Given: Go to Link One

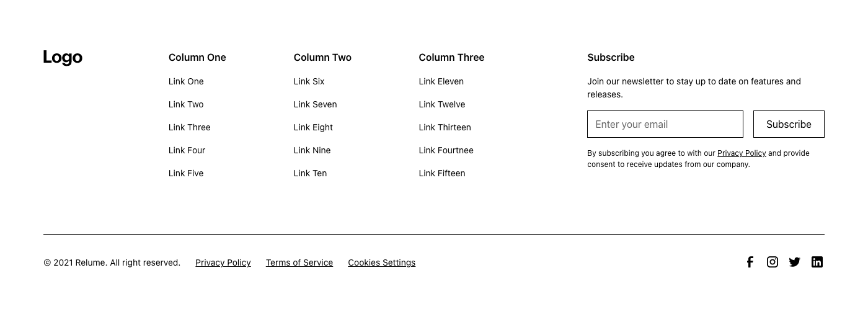Looking at the screenshot, I should point(186,81).
